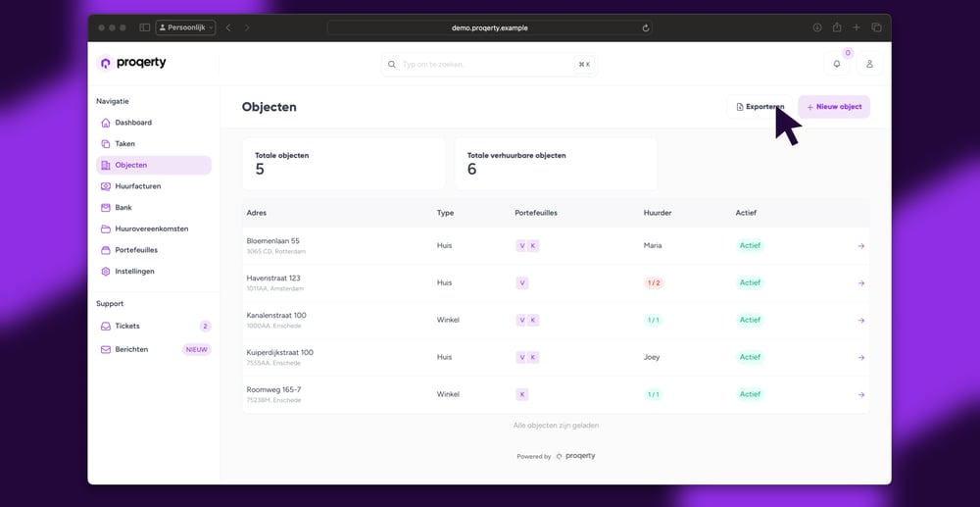Show Safari tab overview
This screenshot has width=980, height=507.
click(x=876, y=27)
